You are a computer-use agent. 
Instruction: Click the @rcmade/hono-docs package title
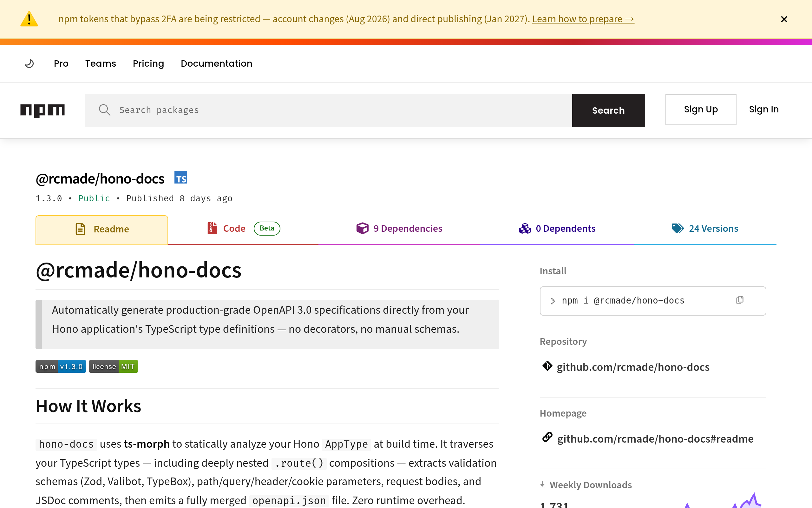pos(100,178)
